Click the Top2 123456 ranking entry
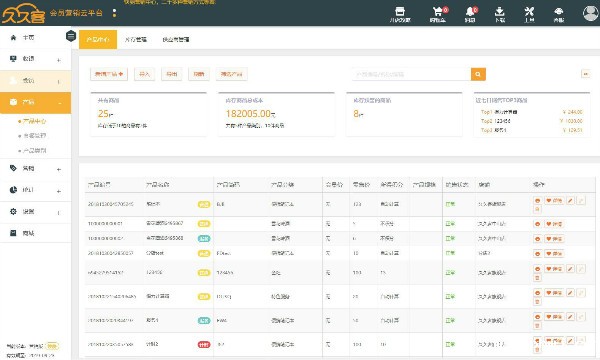The height and width of the screenshot is (360, 600). point(496,121)
